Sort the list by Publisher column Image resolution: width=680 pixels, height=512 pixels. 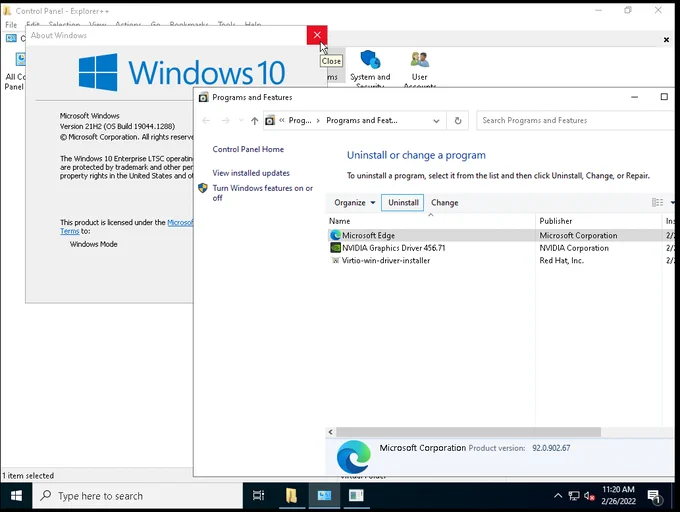point(556,221)
